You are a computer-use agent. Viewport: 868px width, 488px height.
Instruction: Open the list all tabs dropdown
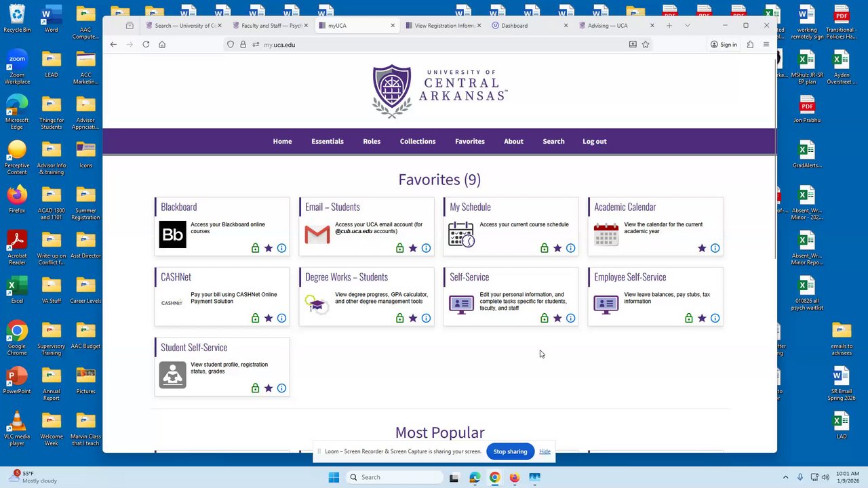[x=688, y=26]
